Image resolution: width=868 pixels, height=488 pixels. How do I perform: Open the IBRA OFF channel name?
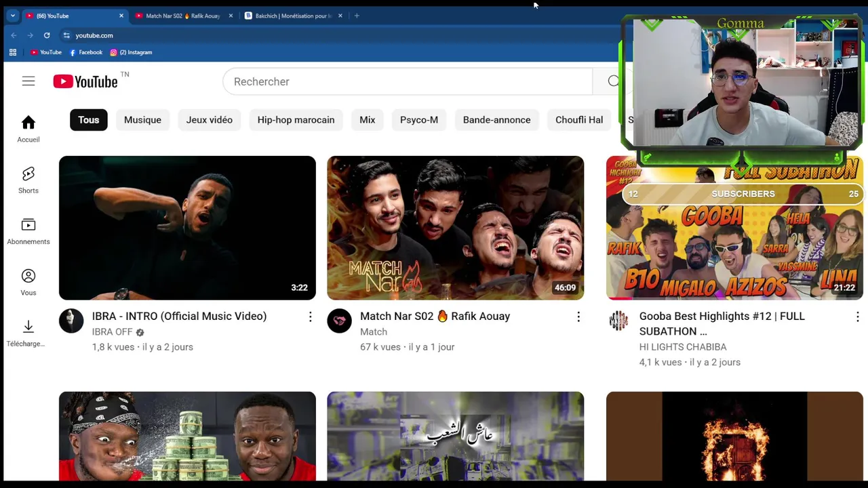[x=113, y=332]
